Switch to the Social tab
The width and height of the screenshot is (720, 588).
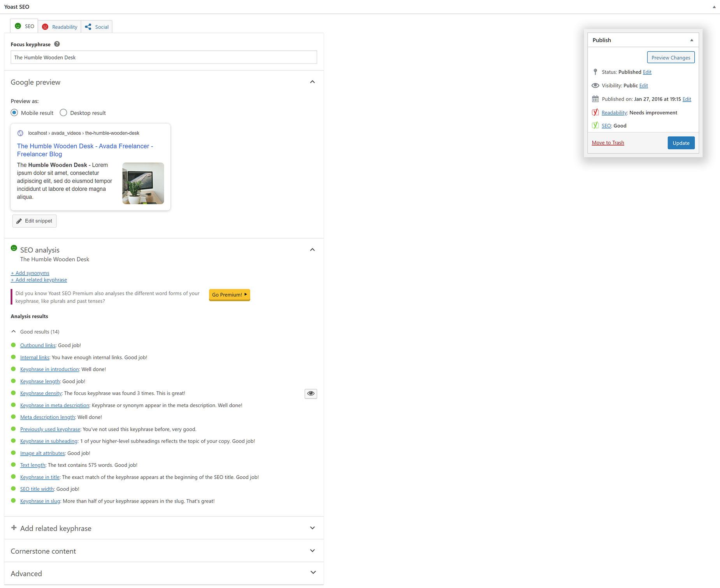pyautogui.click(x=97, y=27)
